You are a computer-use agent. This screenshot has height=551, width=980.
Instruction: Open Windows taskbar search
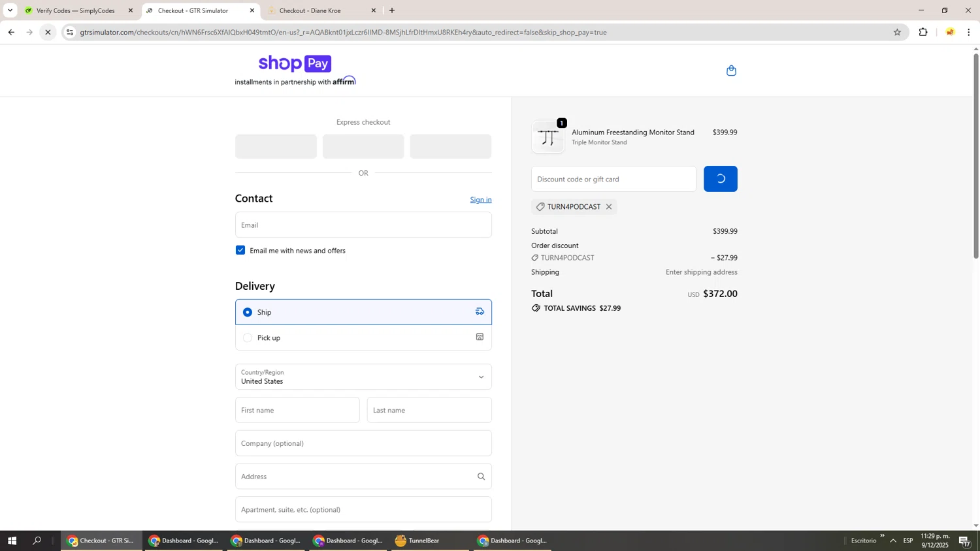pos(37,541)
